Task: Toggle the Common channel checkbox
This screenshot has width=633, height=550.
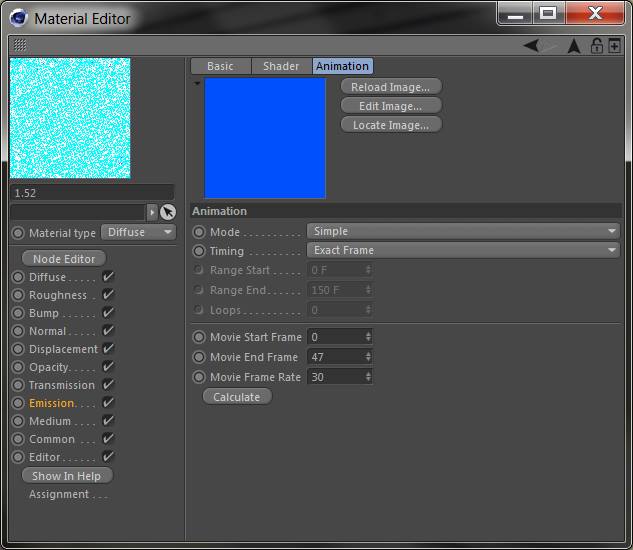Action: pyautogui.click(x=108, y=439)
